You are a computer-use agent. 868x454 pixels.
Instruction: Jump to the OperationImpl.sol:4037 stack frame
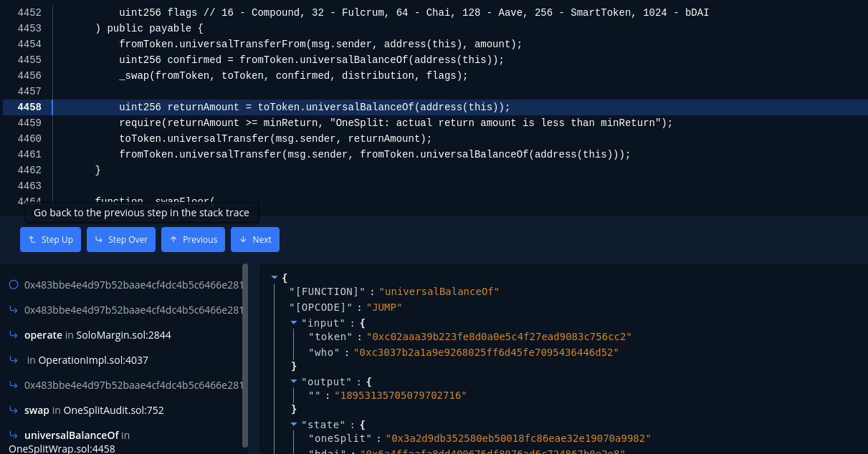point(87,360)
